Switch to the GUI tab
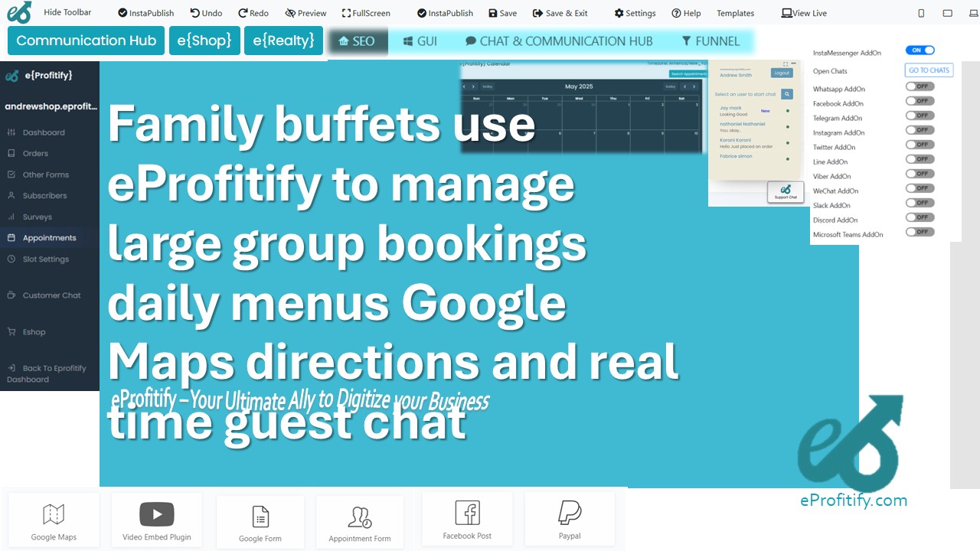This screenshot has width=980, height=551. [420, 42]
